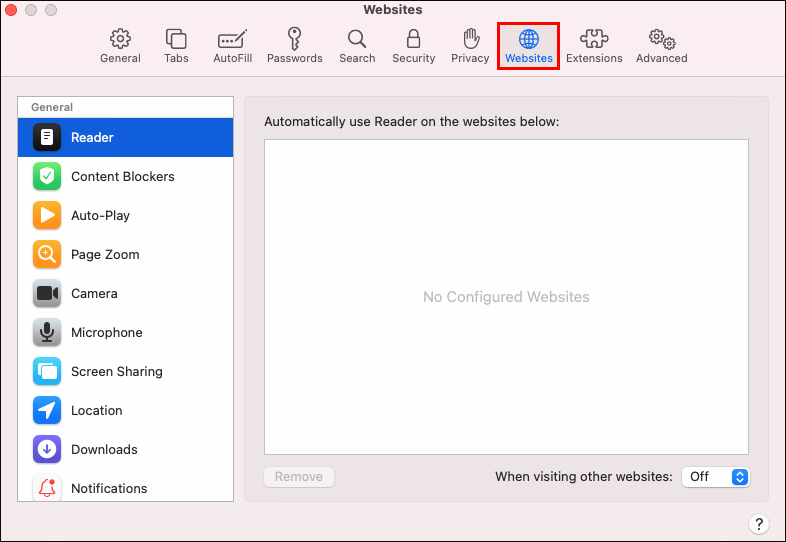Click the blue Location arrow icon
Viewport: 786px width, 542px height.
click(x=47, y=410)
